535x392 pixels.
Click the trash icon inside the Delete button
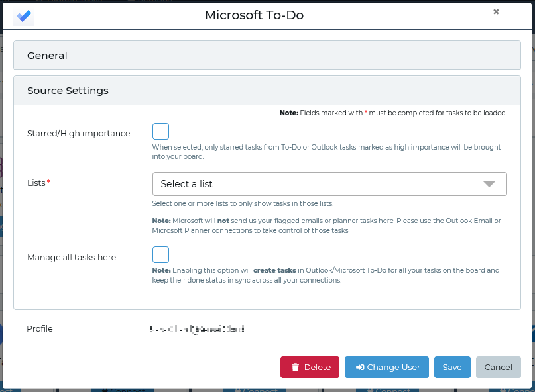296,367
